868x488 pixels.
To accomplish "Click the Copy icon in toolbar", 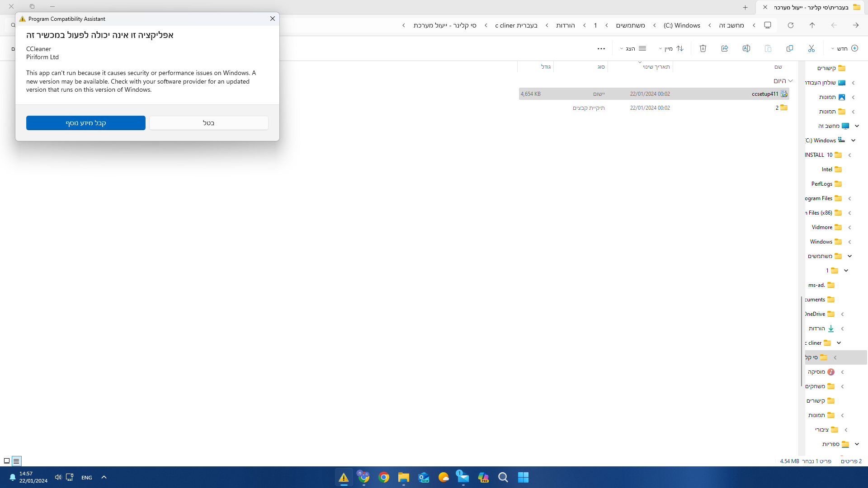I will tap(789, 48).
